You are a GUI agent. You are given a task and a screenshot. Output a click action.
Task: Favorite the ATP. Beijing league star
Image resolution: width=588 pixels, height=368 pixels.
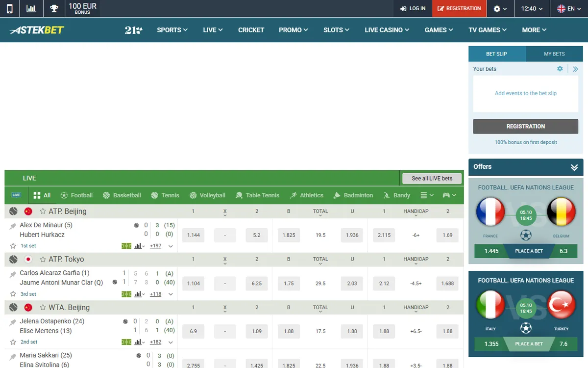click(x=43, y=211)
